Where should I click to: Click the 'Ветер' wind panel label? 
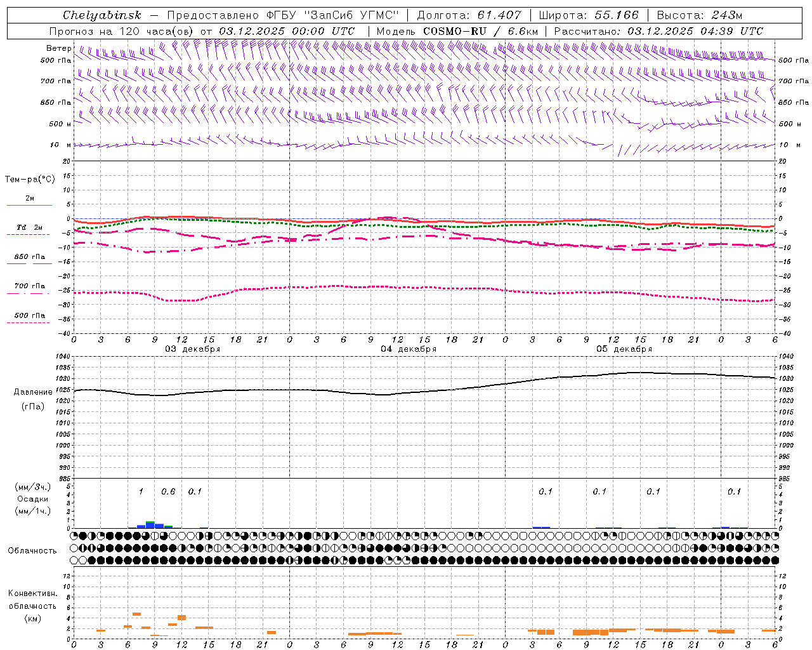[x=58, y=48]
